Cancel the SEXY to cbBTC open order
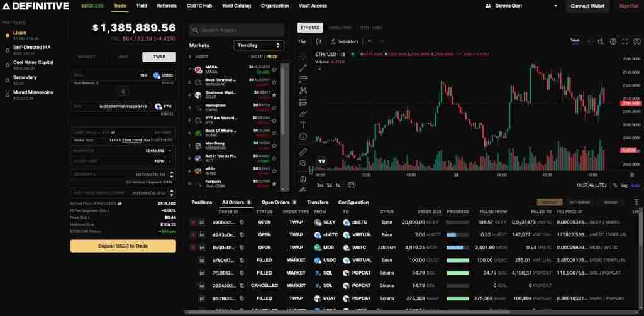The height and width of the screenshot is (316, 644). (193, 222)
